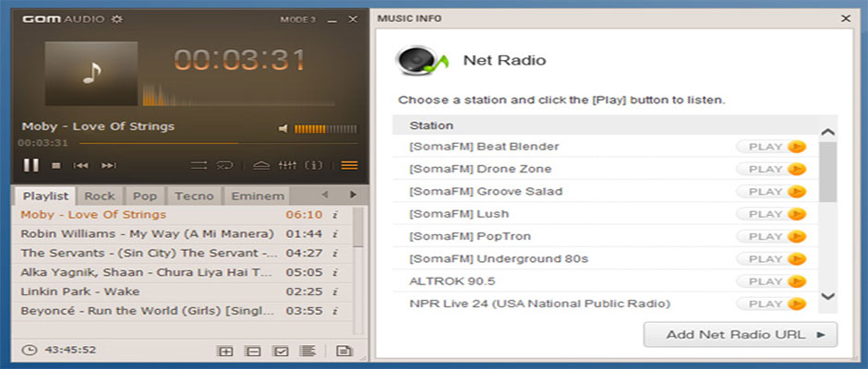Viewport: 868px width, 369px height.
Task: Select the [SomaFM] Lush station row
Action: point(605,214)
